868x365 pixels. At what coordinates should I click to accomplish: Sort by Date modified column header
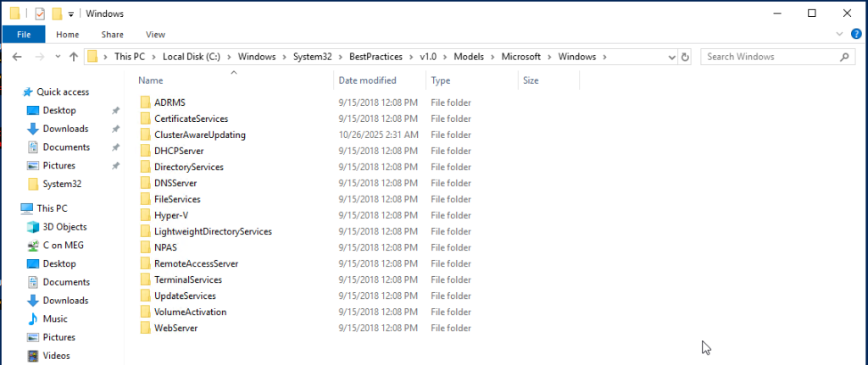coord(367,80)
